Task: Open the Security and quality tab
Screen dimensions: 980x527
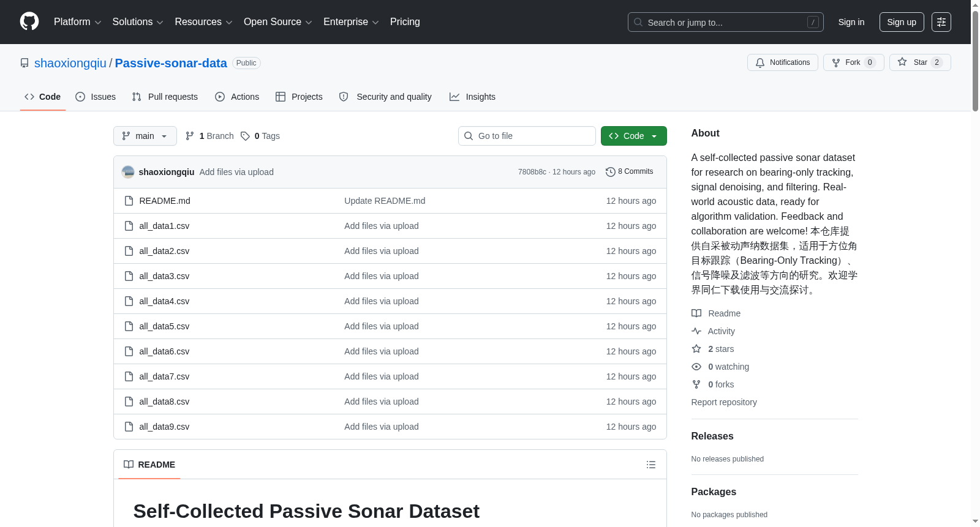Action: [385, 97]
